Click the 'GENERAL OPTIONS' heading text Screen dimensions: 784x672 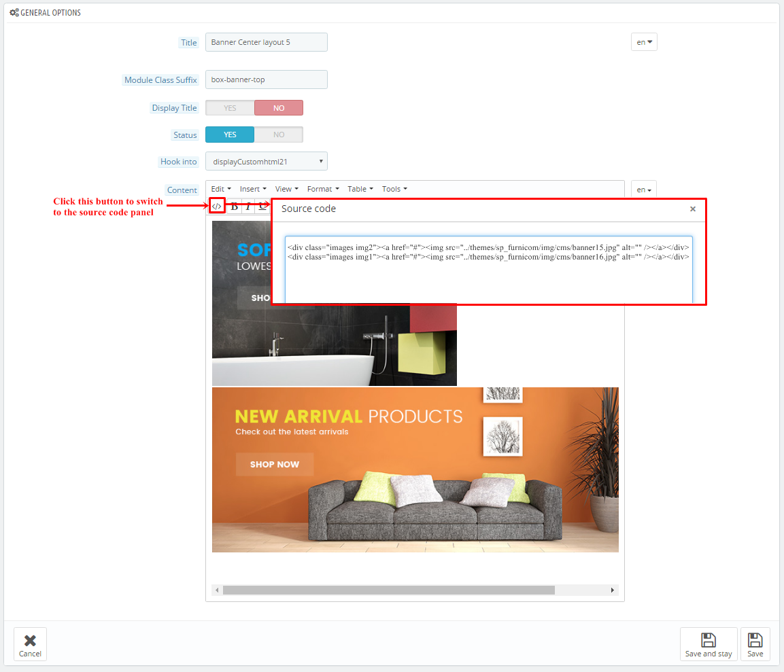click(x=50, y=12)
